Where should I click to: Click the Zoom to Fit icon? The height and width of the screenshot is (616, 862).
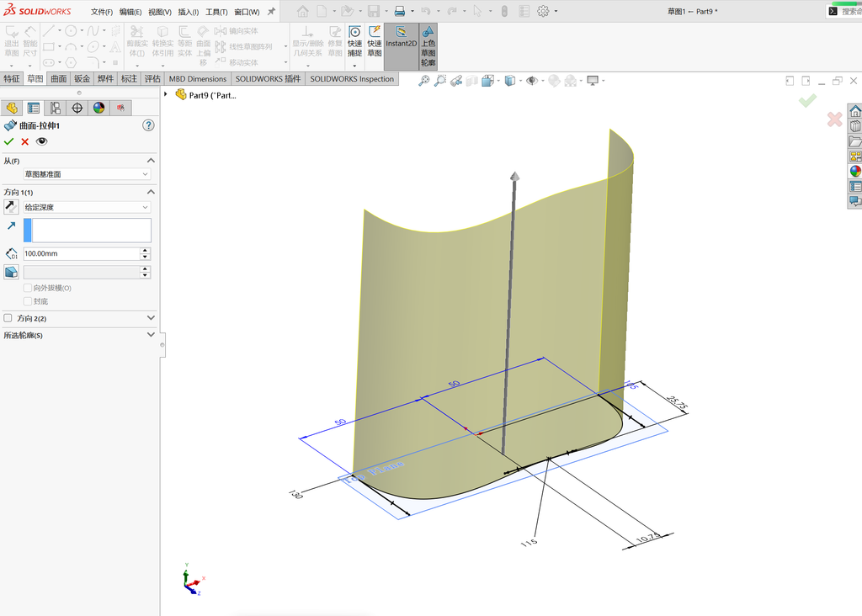pyautogui.click(x=423, y=81)
